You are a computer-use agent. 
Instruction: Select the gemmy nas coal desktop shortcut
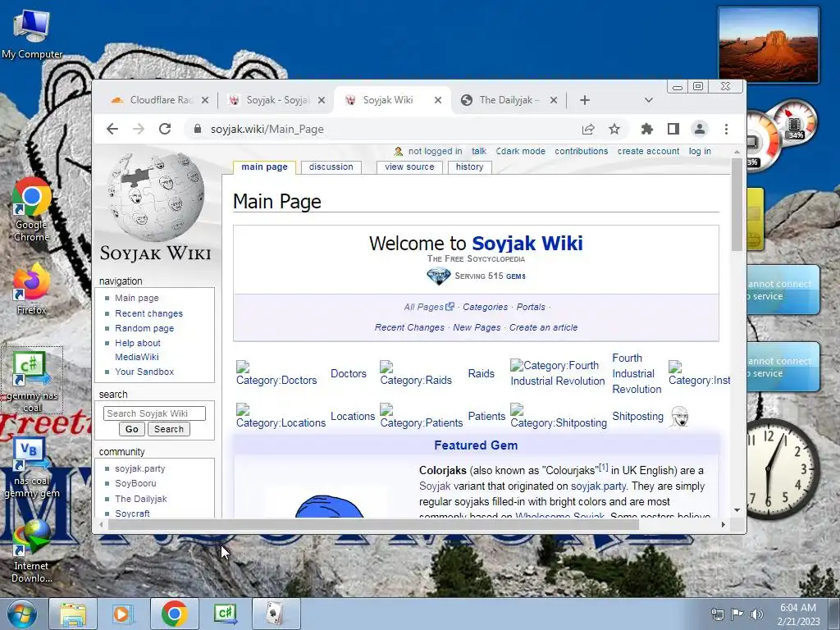pyautogui.click(x=32, y=381)
